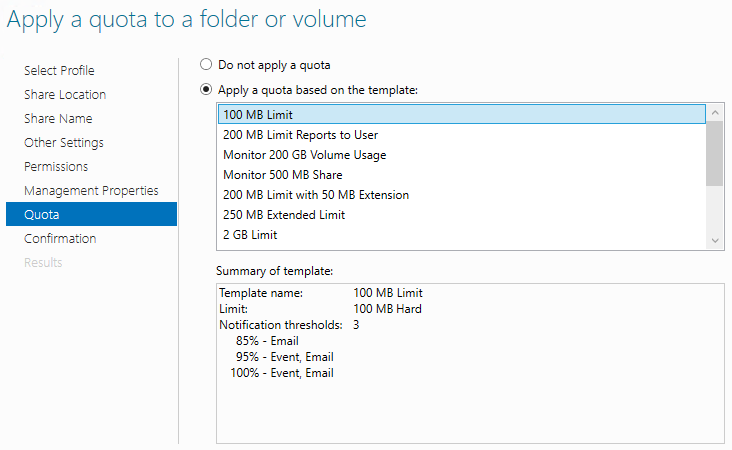This screenshot has height=450, width=732.
Task: Select '200 MB Limit with 50 MB Extension'
Action: pyautogui.click(x=316, y=195)
